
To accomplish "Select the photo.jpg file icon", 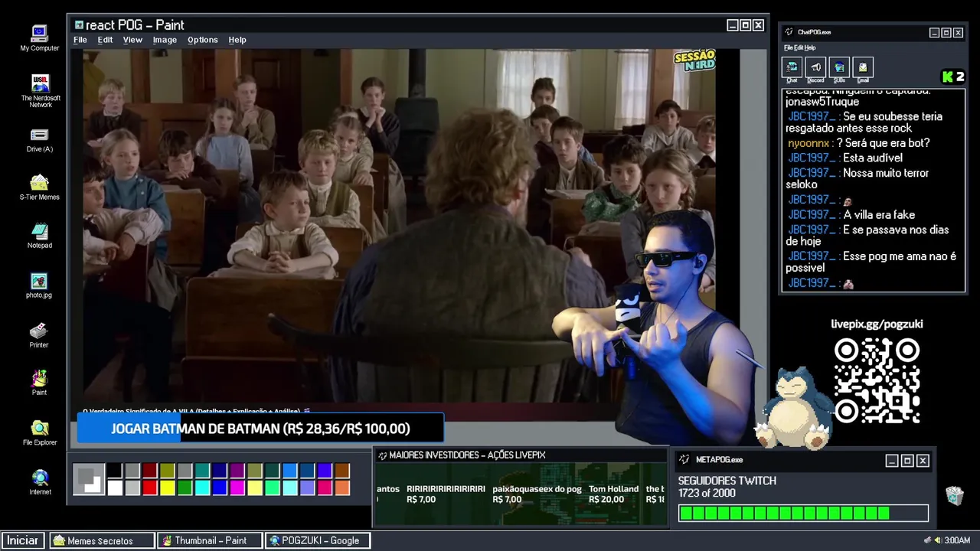I will 39,285.
